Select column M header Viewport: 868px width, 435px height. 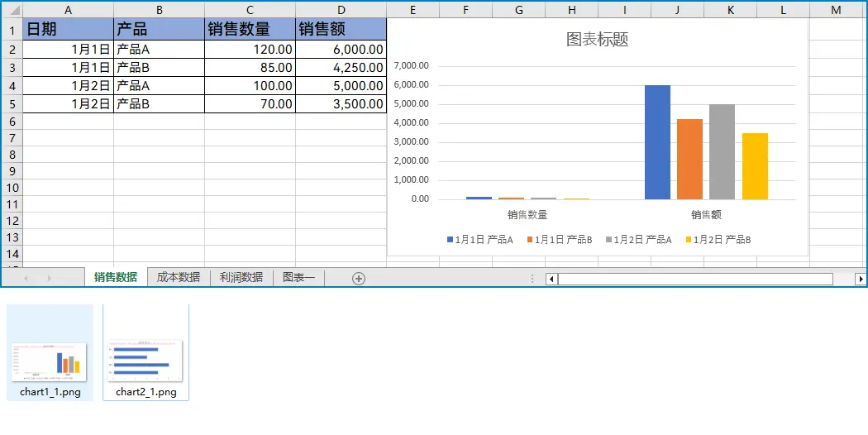coord(836,10)
